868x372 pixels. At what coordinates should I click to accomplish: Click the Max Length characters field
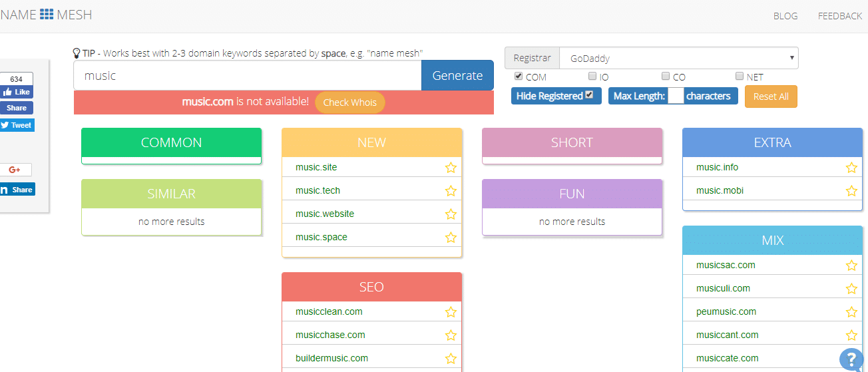click(x=675, y=96)
